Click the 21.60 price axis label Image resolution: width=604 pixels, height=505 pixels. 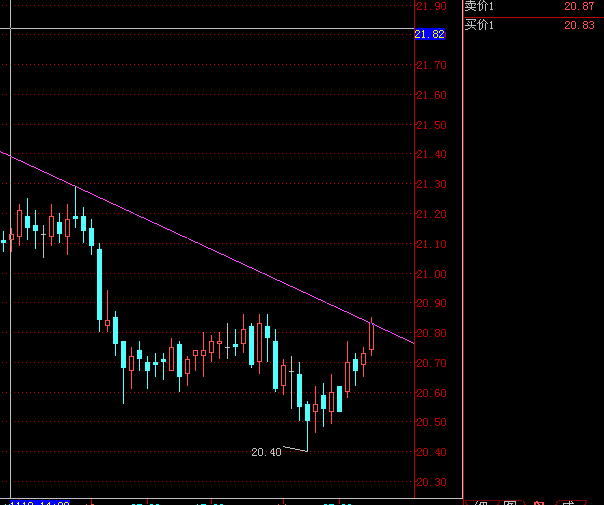click(x=431, y=95)
